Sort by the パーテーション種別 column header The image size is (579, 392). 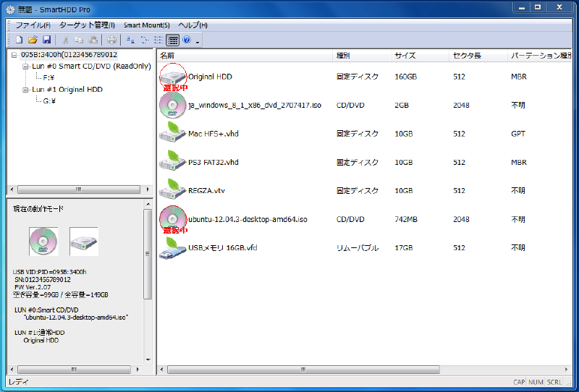(x=540, y=56)
